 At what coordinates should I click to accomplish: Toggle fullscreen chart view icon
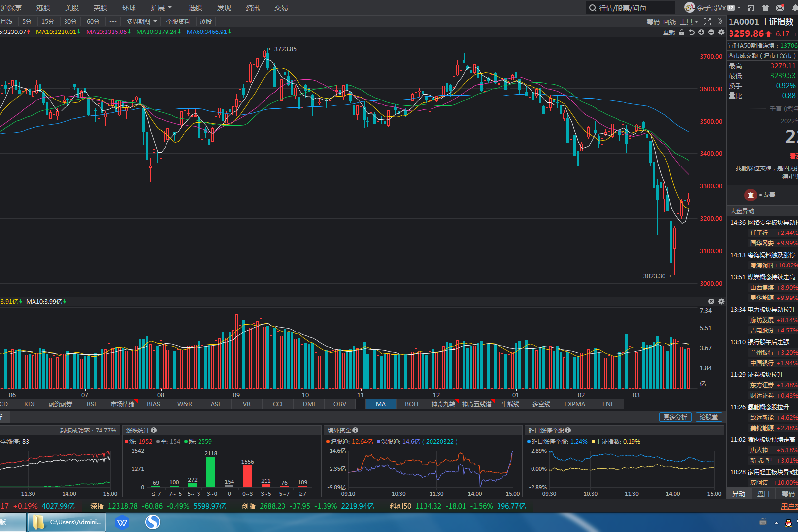click(707, 22)
